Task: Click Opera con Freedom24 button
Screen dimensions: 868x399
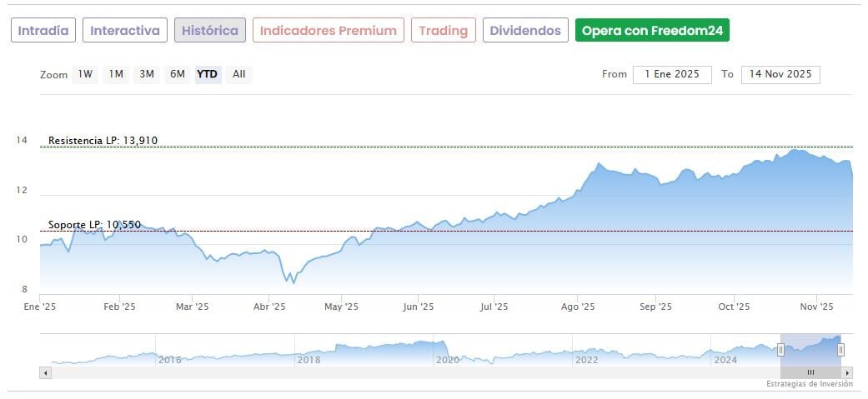Action: (653, 31)
